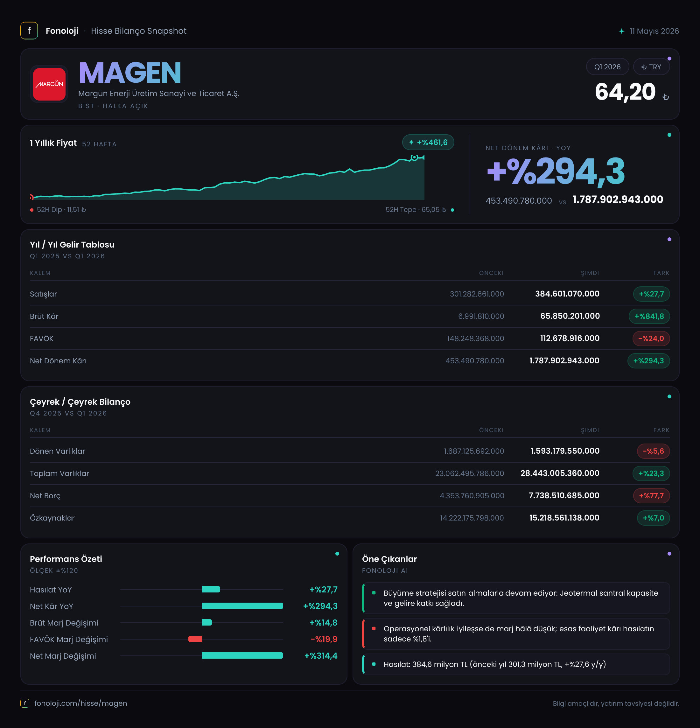The height and width of the screenshot is (728, 700).
Task: Click the +%294,3 net profit headline
Action: [x=556, y=171]
